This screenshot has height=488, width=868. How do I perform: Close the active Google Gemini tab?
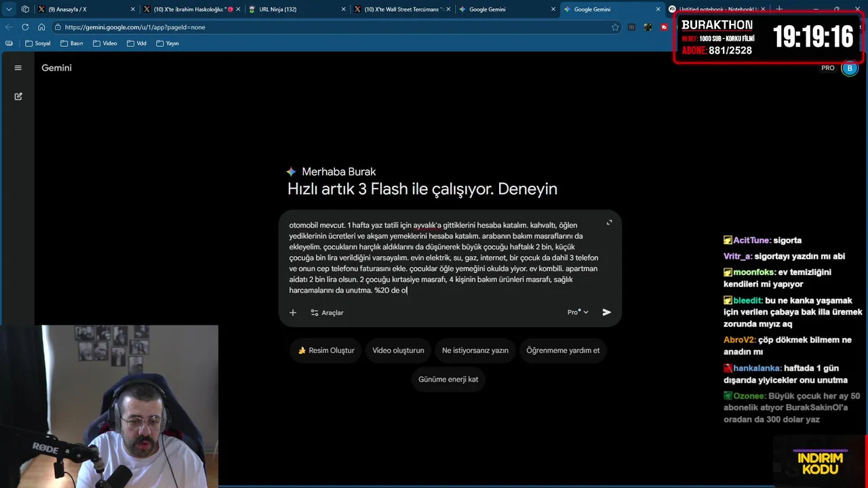[658, 9]
